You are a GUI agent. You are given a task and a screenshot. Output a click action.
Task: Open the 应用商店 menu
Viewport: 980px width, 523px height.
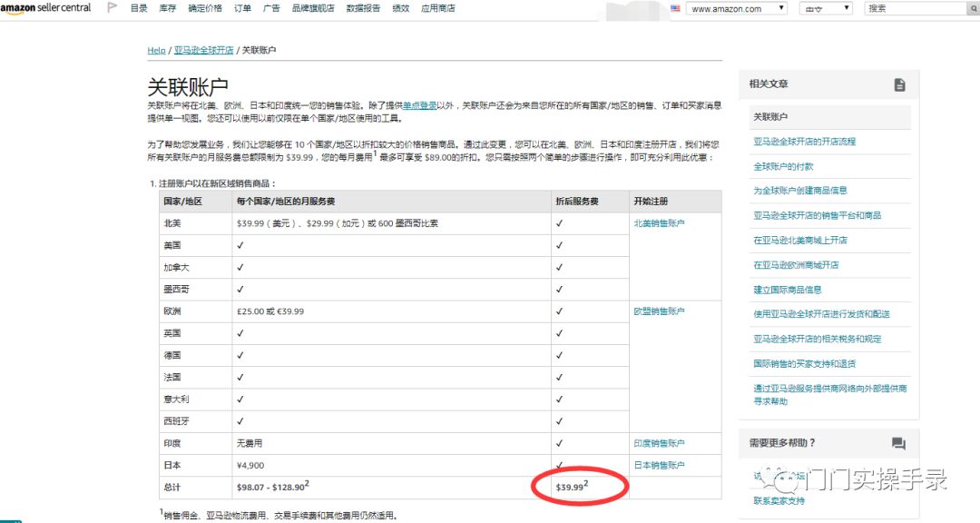438,8
